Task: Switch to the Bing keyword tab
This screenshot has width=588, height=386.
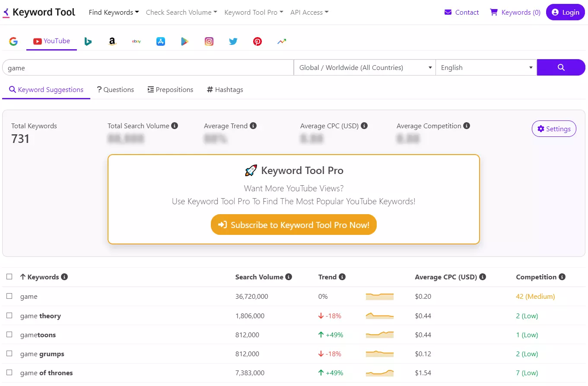Action: click(88, 41)
